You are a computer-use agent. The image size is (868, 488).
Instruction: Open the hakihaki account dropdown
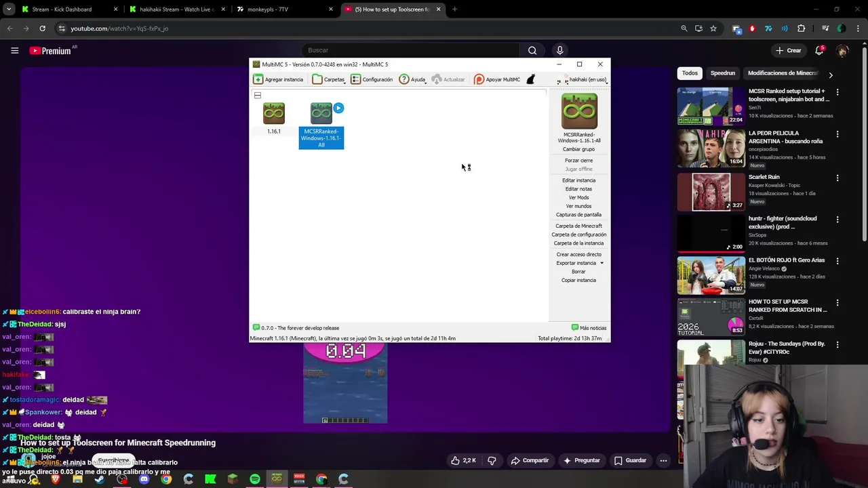583,79
